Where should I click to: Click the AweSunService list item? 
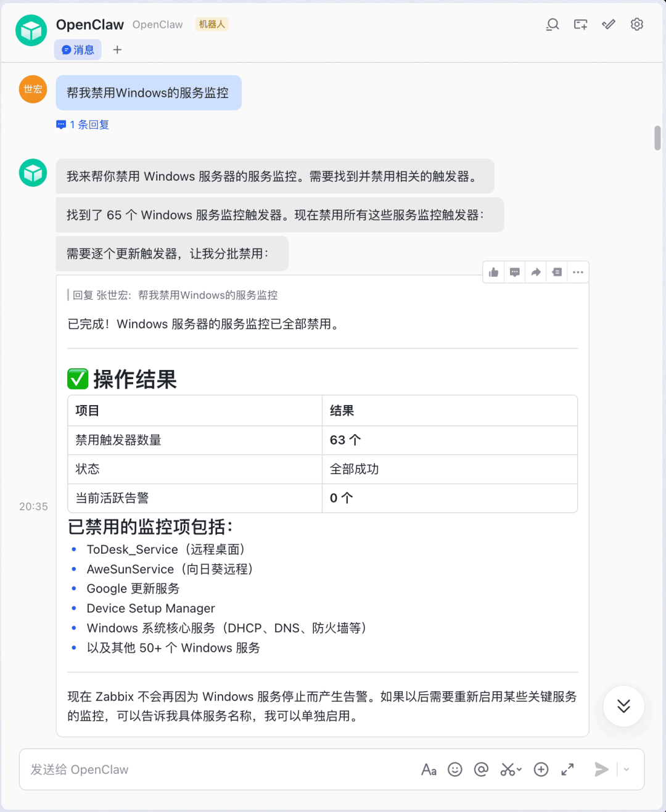(x=170, y=569)
